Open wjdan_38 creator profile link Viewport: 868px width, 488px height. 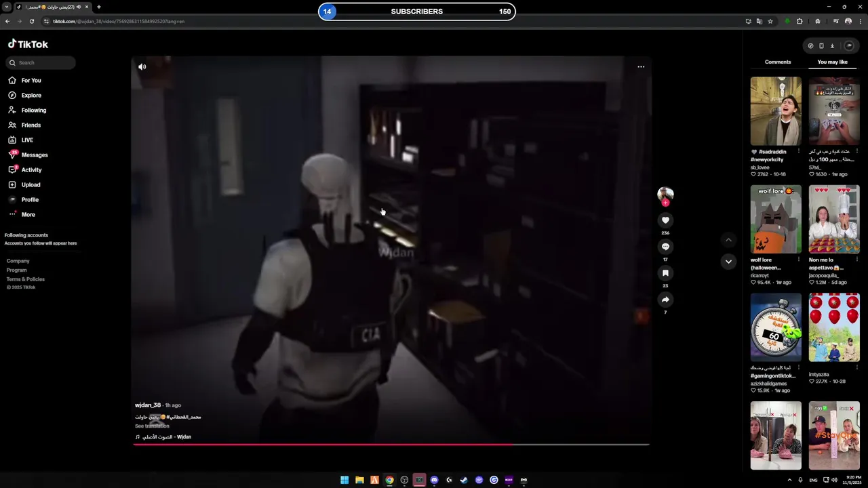pos(148,405)
